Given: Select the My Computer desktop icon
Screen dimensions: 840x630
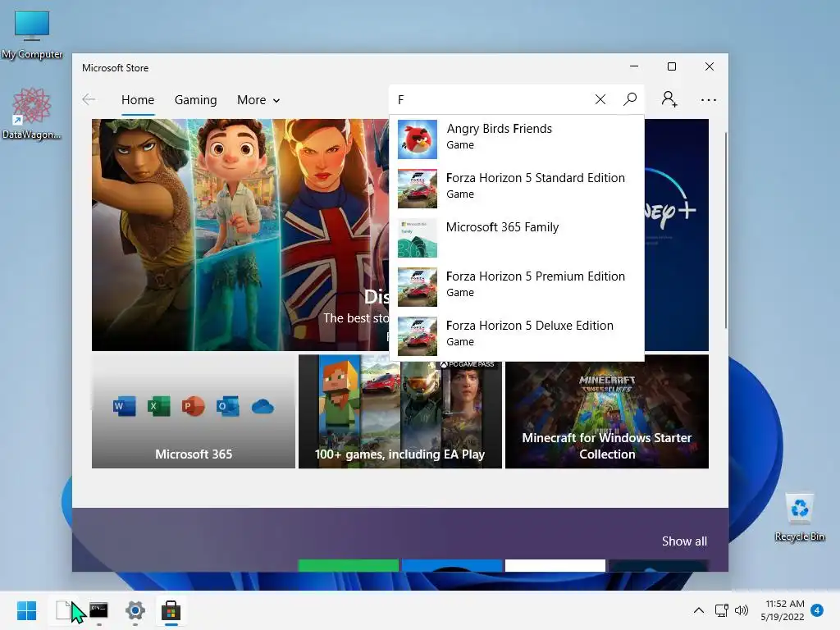Looking at the screenshot, I should click(x=32, y=34).
